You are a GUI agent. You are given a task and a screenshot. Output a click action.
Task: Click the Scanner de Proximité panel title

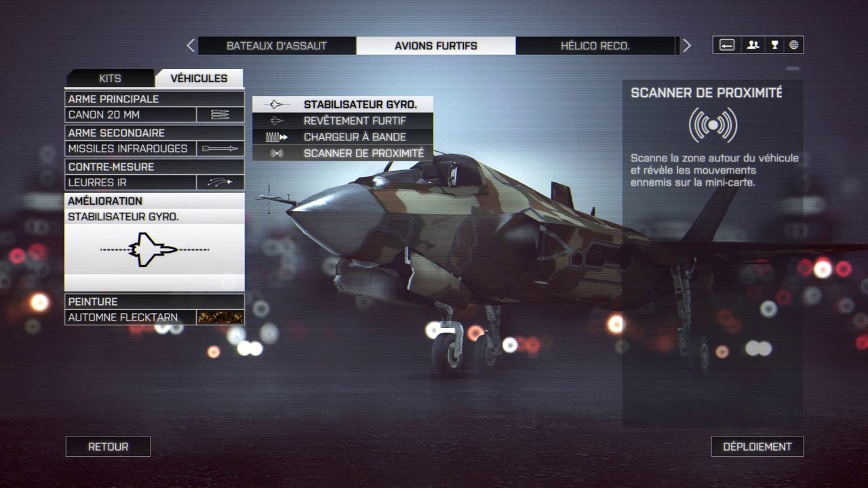(x=707, y=93)
